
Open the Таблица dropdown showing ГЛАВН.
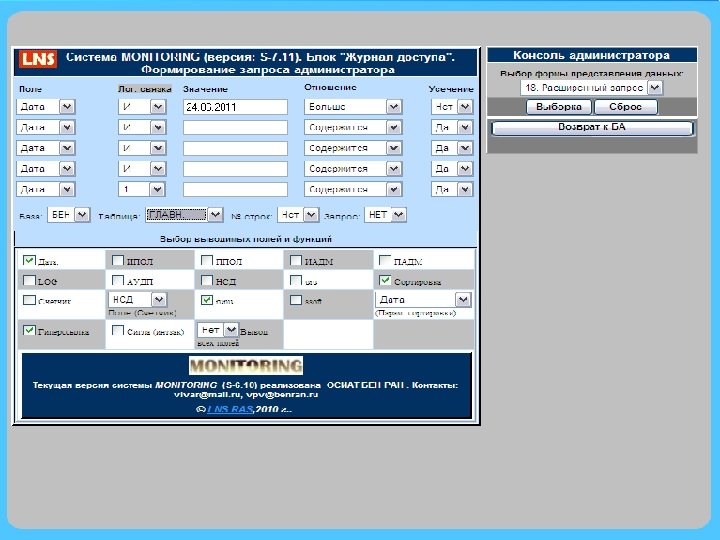[185, 215]
